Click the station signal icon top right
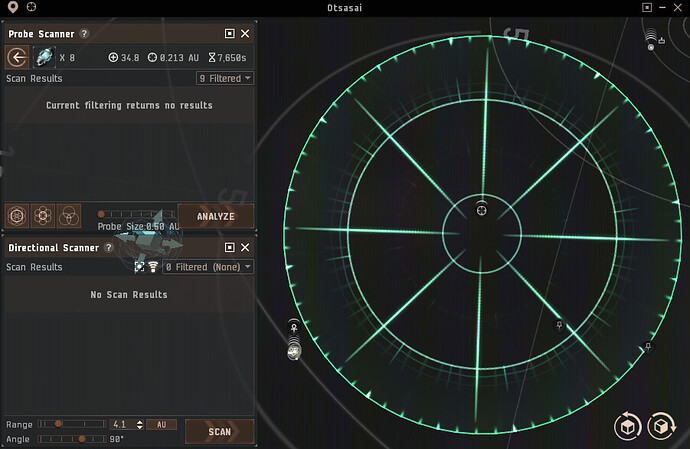This screenshot has width=690, height=449. tap(651, 39)
